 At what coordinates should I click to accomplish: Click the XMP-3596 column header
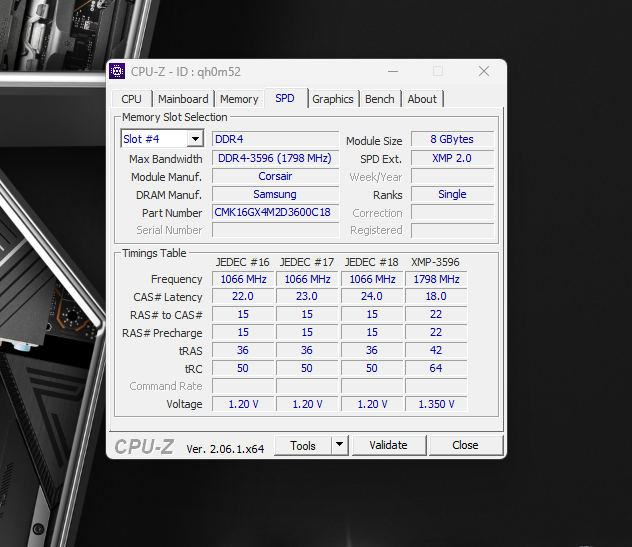pos(435,262)
